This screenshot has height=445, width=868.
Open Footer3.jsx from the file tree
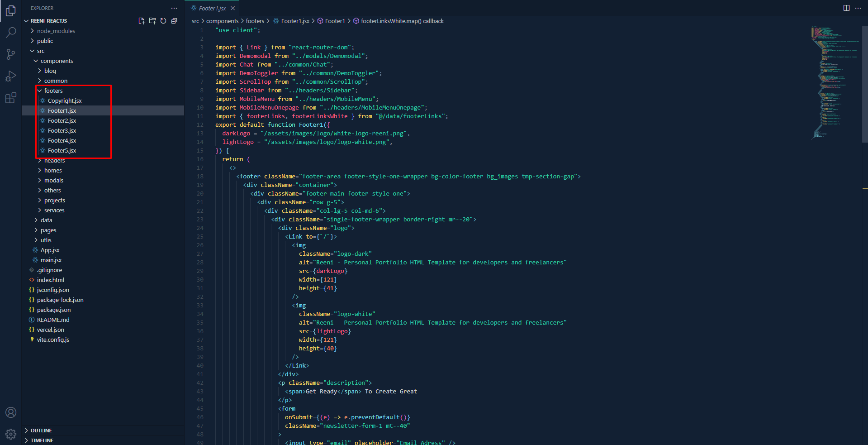[x=62, y=130]
